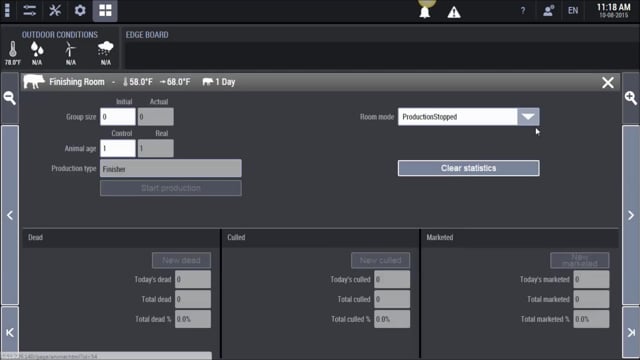This screenshot has height=360, width=640.
Task: Jump to last room with skip-forward arrow
Action: tap(631, 333)
